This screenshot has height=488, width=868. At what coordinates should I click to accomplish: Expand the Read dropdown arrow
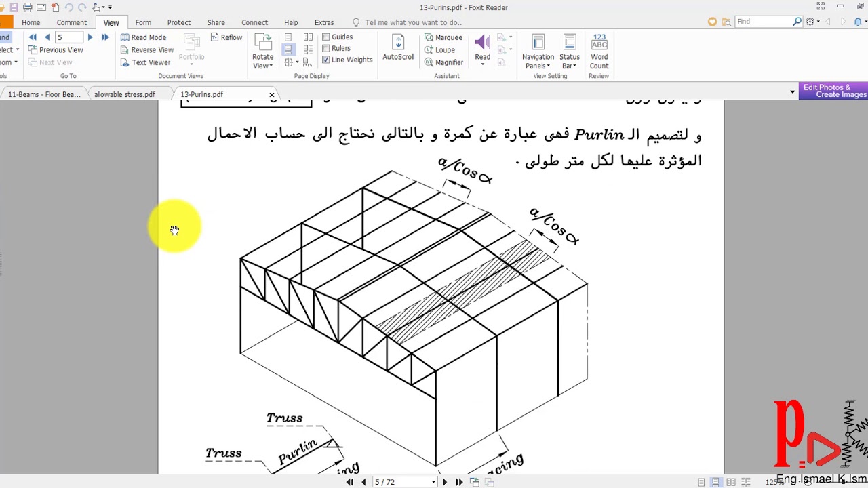(x=482, y=64)
